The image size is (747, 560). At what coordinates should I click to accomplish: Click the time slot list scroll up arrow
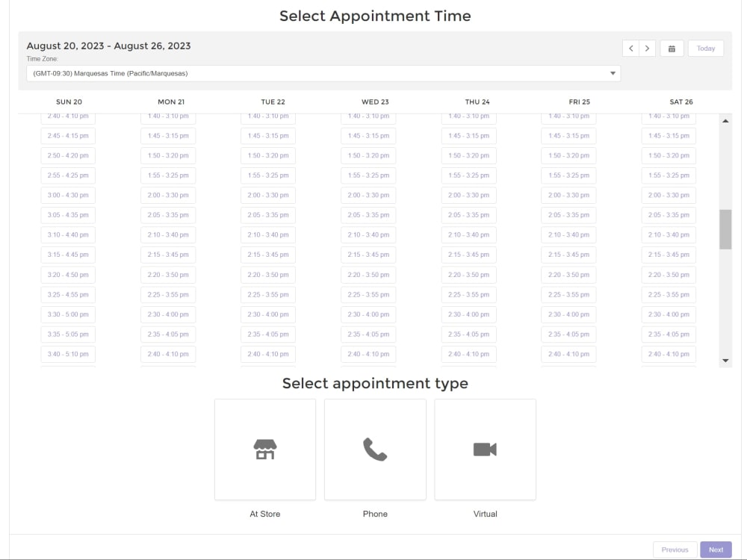click(x=725, y=121)
